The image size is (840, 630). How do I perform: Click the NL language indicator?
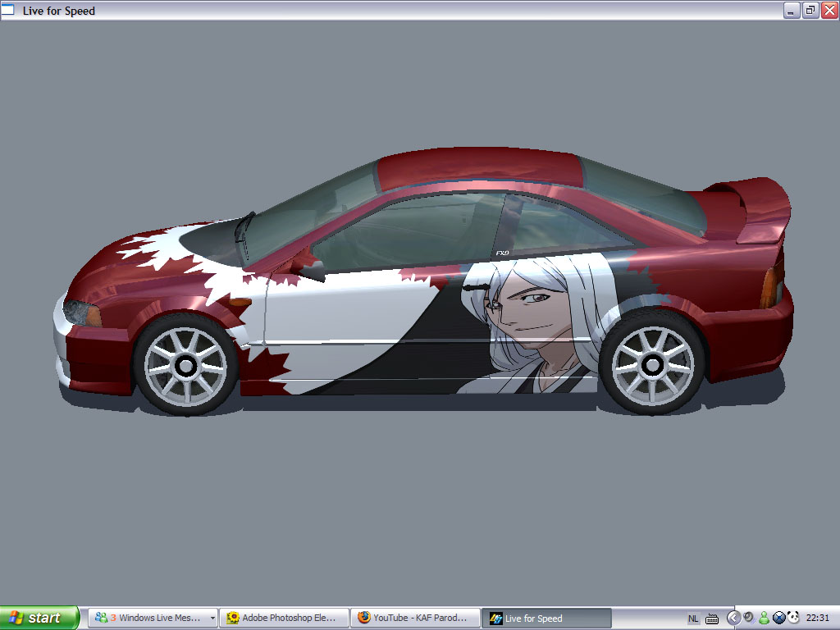click(x=692, y=619)
